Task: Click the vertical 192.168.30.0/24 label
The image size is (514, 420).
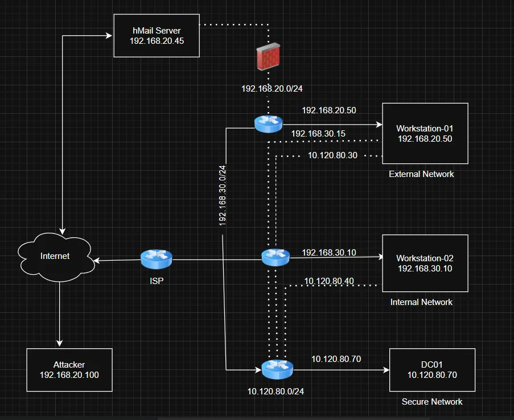Action: (x=223, y=196)
